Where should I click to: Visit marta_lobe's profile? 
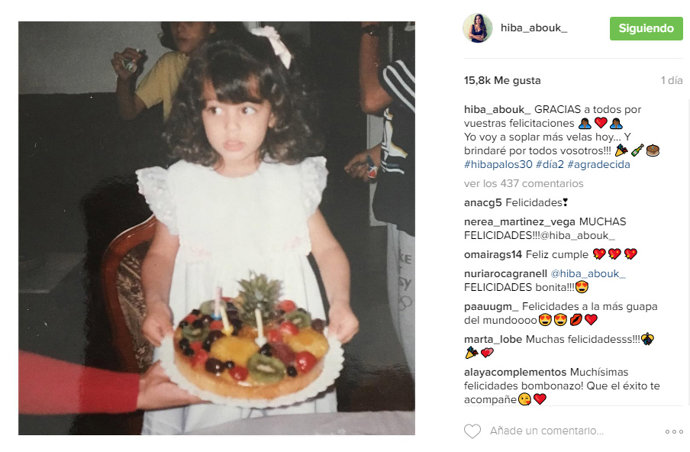pos(493,339)
